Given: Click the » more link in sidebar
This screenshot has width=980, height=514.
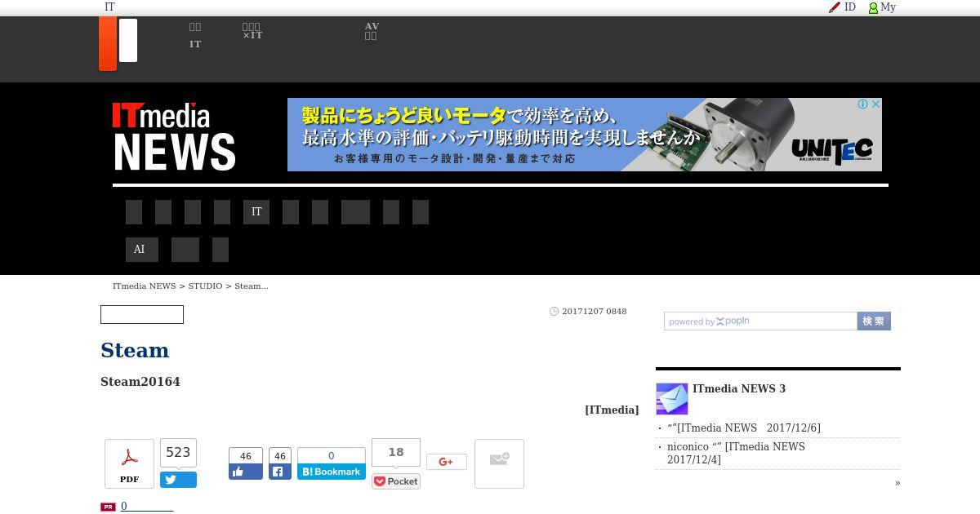Looking at the screenshot, I should click(x=898, y=483).
